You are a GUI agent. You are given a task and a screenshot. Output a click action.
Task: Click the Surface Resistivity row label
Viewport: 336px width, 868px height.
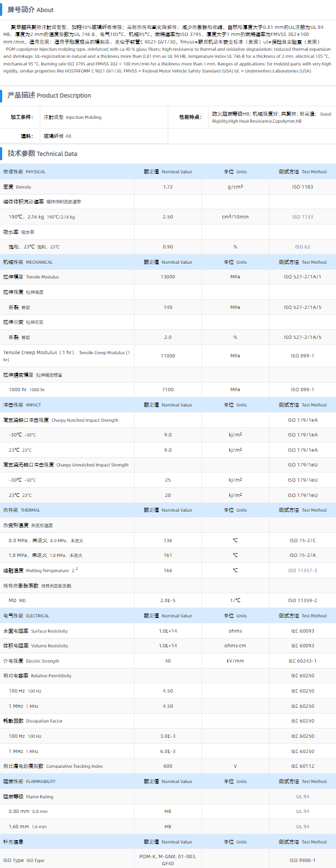pos(35,631)
